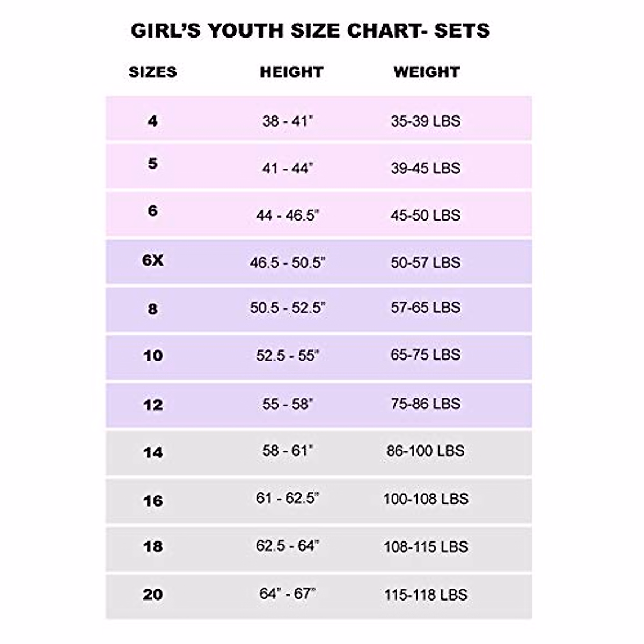The height and width of the screenshot is (644, 644).
Task: Click the size 18 row label
Action: click(153, 547)
